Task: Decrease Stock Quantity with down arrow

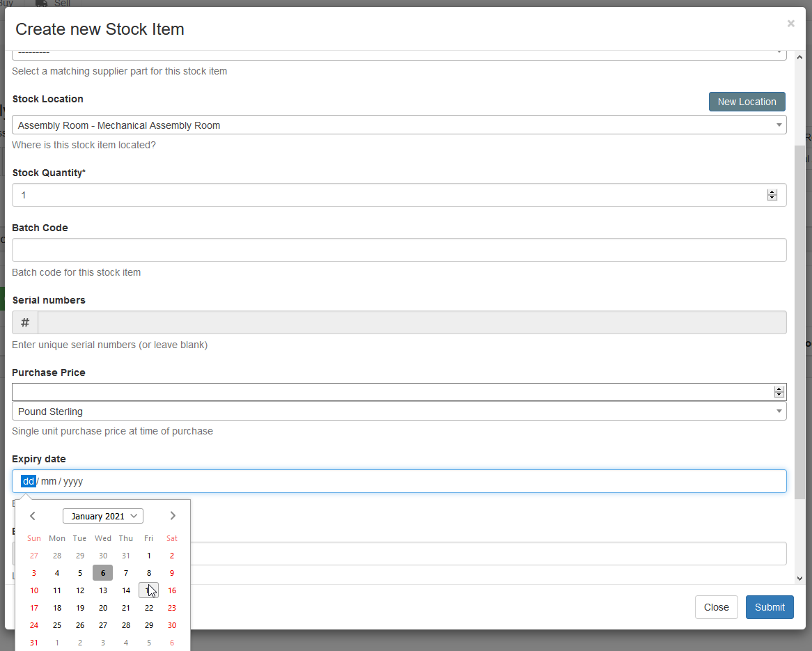Action: coord(772,198)
